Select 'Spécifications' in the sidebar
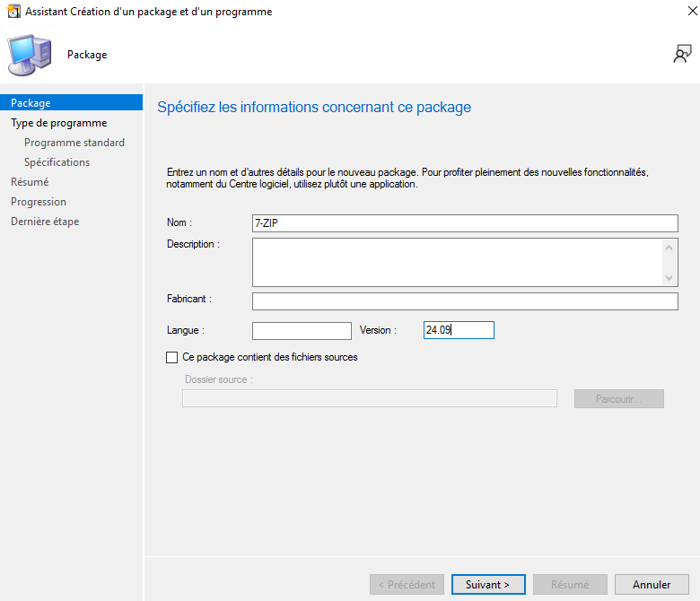This screenshot has height=601, width=700. pos(57,162)
